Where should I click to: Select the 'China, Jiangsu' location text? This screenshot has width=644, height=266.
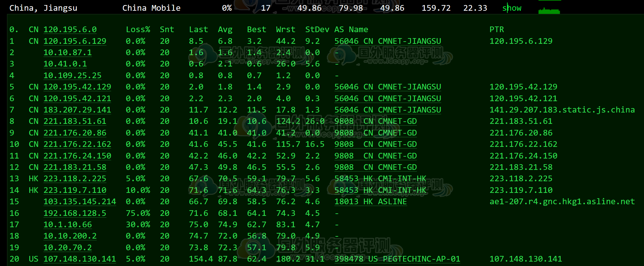pyautogui.click(x=43, y=8)
